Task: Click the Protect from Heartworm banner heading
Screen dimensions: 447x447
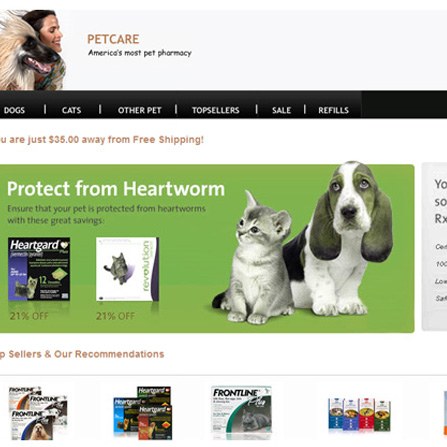Action: click(116, 189)
